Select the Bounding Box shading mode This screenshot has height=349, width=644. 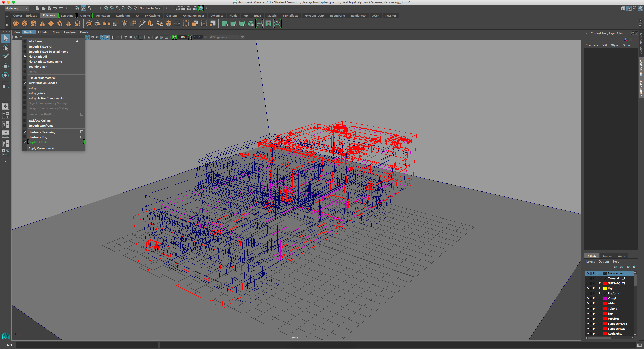click(x=38, y=66)
